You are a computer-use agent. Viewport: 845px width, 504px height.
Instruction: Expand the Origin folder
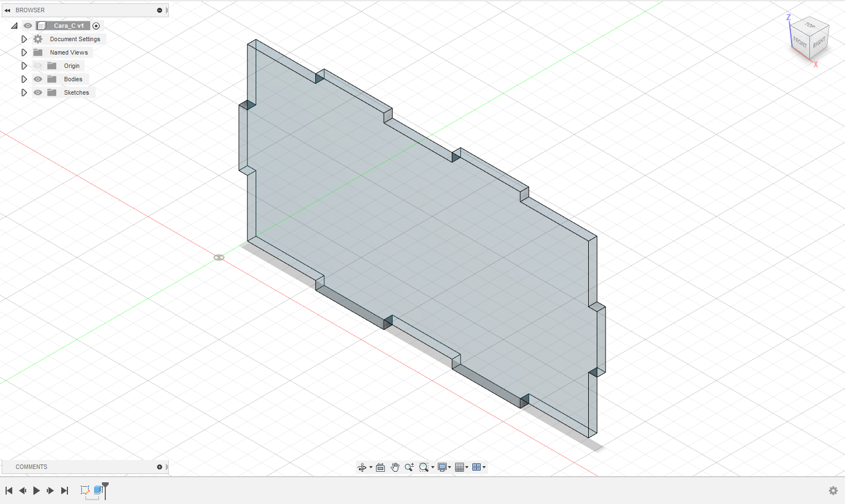pyautogui.click(x=24, y=66)
